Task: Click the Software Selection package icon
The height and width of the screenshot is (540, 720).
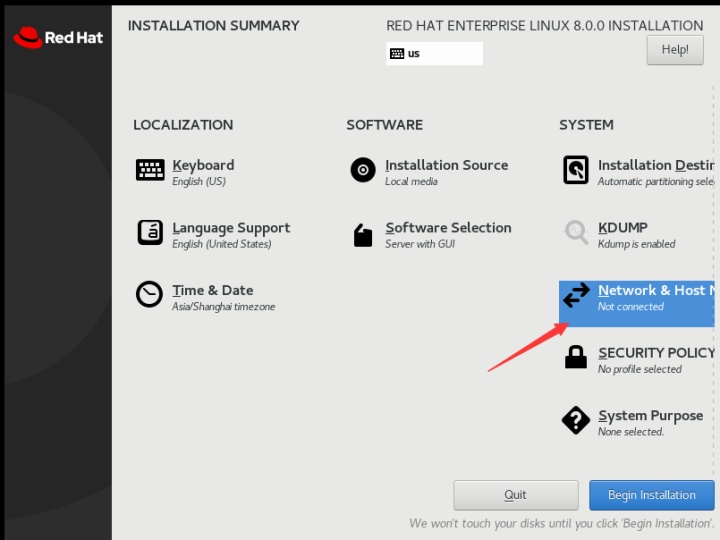Action: (363, 235)
